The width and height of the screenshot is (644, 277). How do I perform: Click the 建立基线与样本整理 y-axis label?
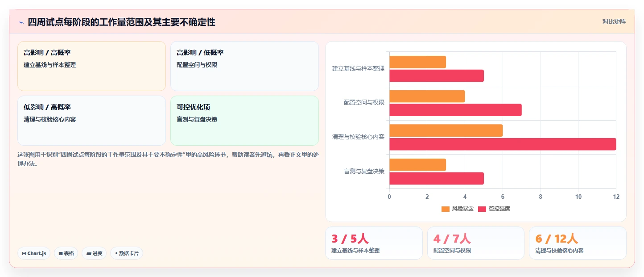pyautogui.click(x=358, y=68)
